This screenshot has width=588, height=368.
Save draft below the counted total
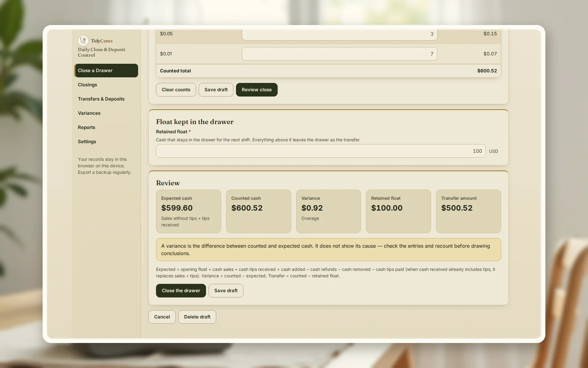tap(216, 90)
